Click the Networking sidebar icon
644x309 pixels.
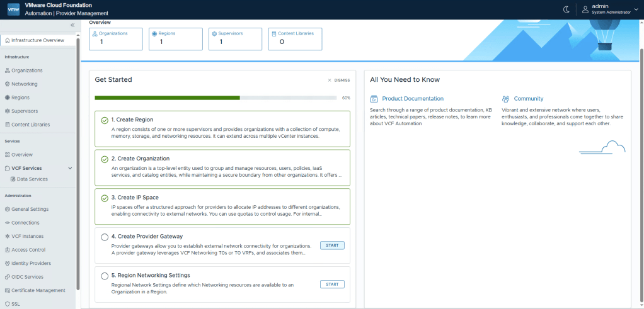point(8,84)
